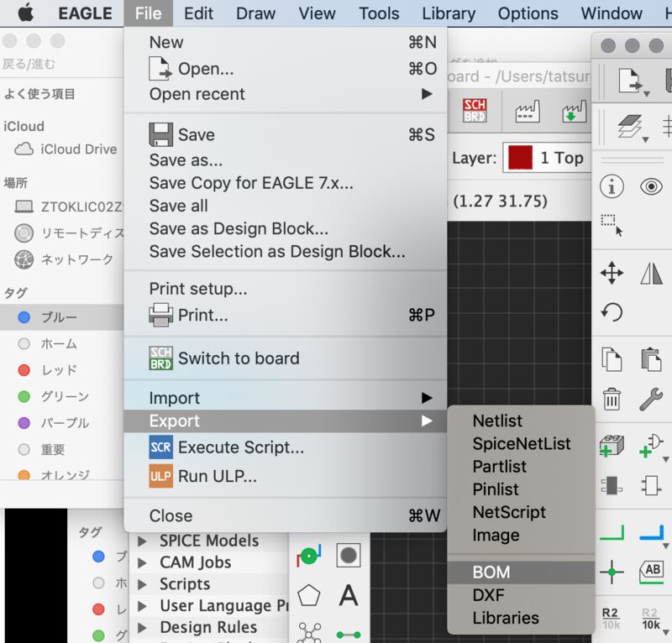
Task: Select iCloud Drive in Finder sidebar
Action: [x=65, y=149]
